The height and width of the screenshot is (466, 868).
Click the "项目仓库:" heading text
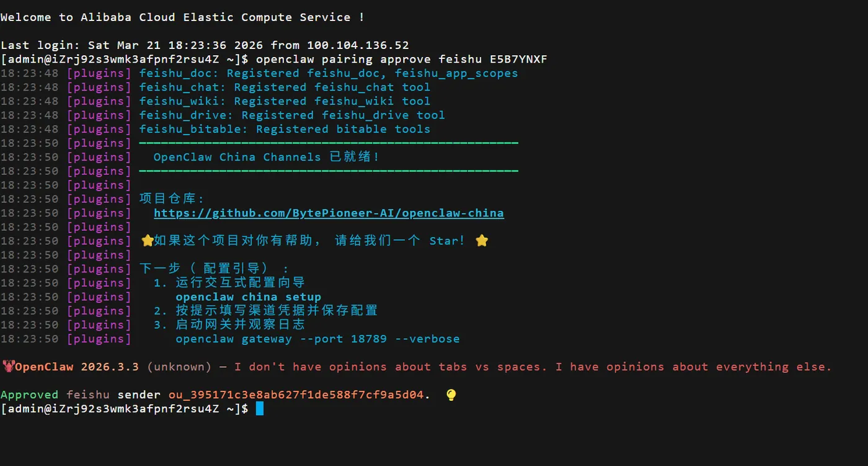(172, 199)
